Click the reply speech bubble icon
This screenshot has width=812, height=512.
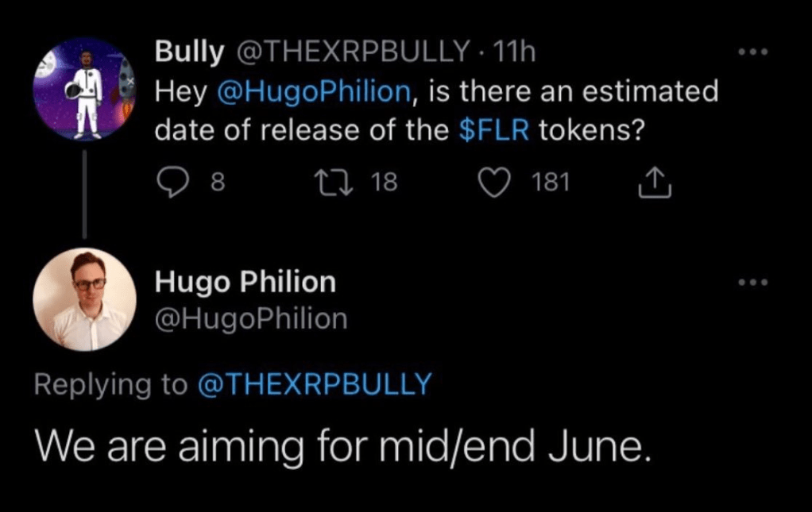[x=171, y=183]
